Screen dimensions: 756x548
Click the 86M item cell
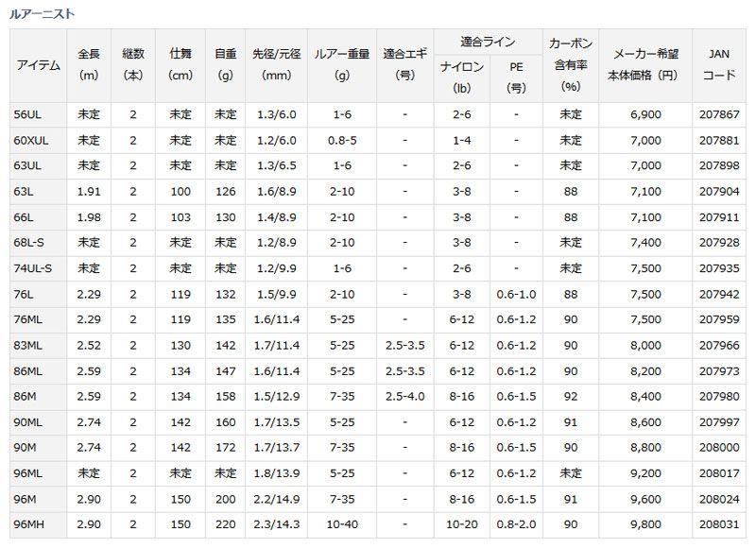click(38, 397)
